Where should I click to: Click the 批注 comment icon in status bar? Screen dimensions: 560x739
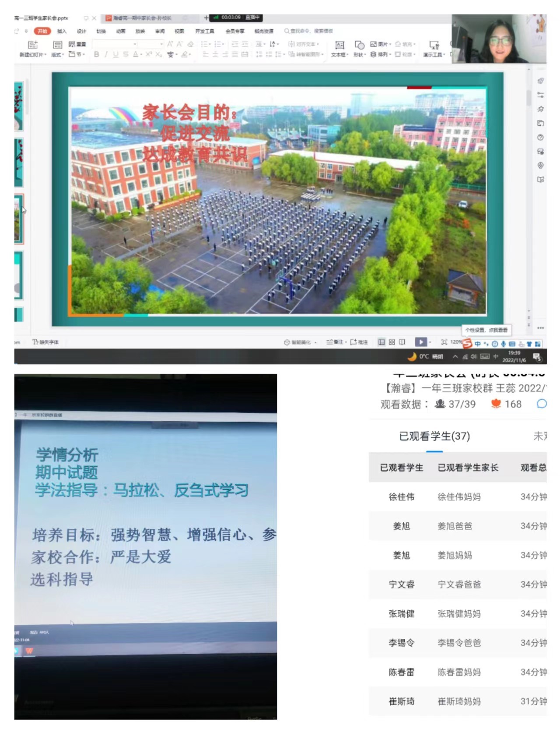tap(359, 342)
